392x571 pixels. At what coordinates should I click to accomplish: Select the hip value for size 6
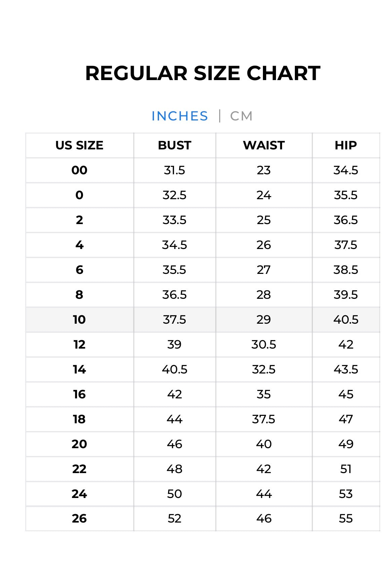(346, 270)
